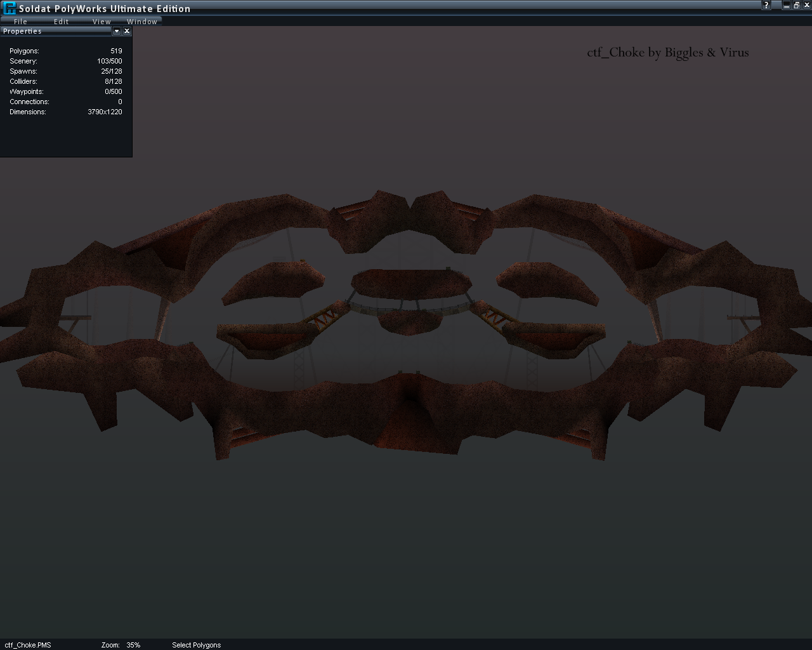Click the ctf_Choke by Biggles & Virus title
Screen dimensions: 812x650
coord(667,53)
